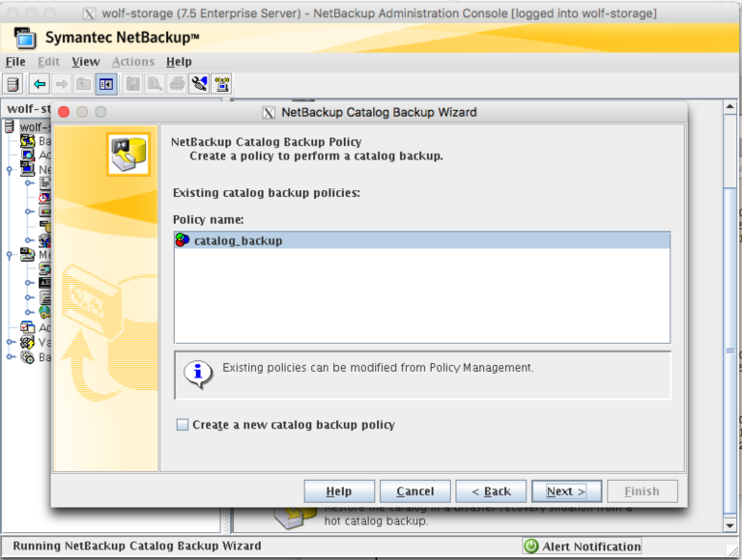
Task: Select the Media tape icon in tree
Action: pyautogui.click(x=45, y=283)
